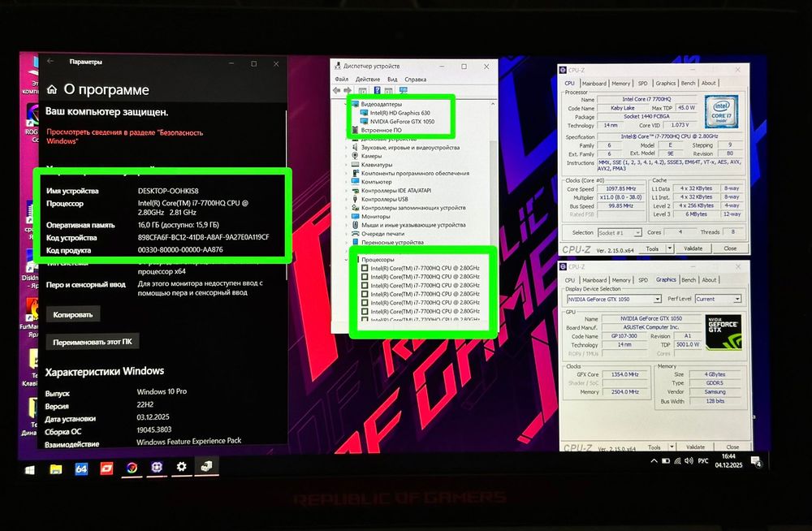Click Device Manager toolbar forward arrow
Viewport: 812px width, 531px height.
click(x=347, y=91)
